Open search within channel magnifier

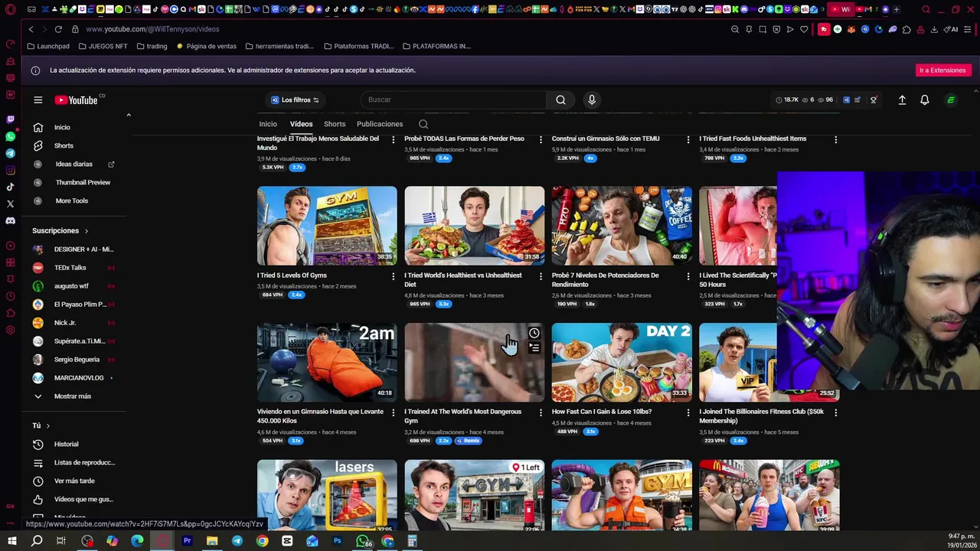click(423, 124)
